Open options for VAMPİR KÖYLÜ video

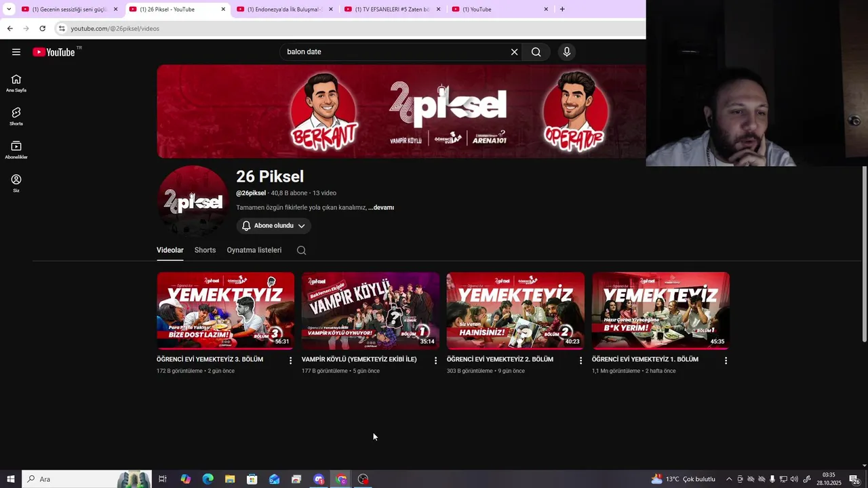[436, 361]
